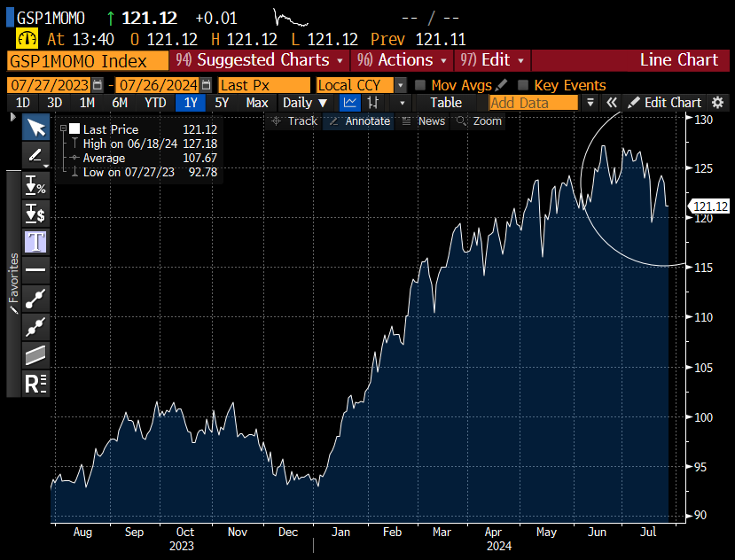This screenshot has width=735, height=560.
Task: Open chart settings gear icon
Action: tap(717, 103)
